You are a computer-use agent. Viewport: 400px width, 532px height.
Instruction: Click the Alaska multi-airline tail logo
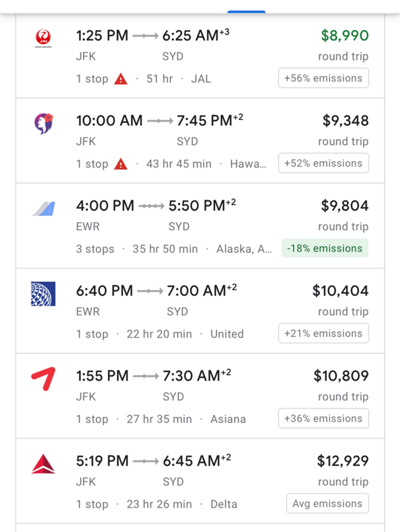tap(44, 208)
